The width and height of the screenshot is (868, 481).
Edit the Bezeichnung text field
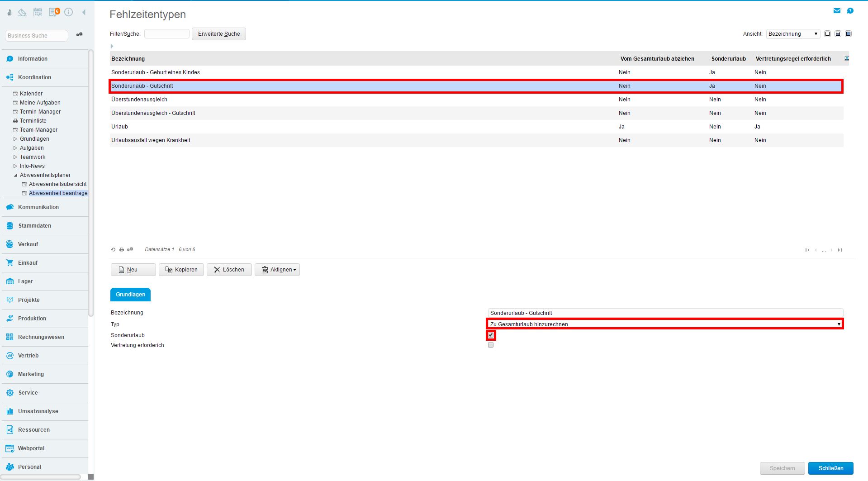665,313
